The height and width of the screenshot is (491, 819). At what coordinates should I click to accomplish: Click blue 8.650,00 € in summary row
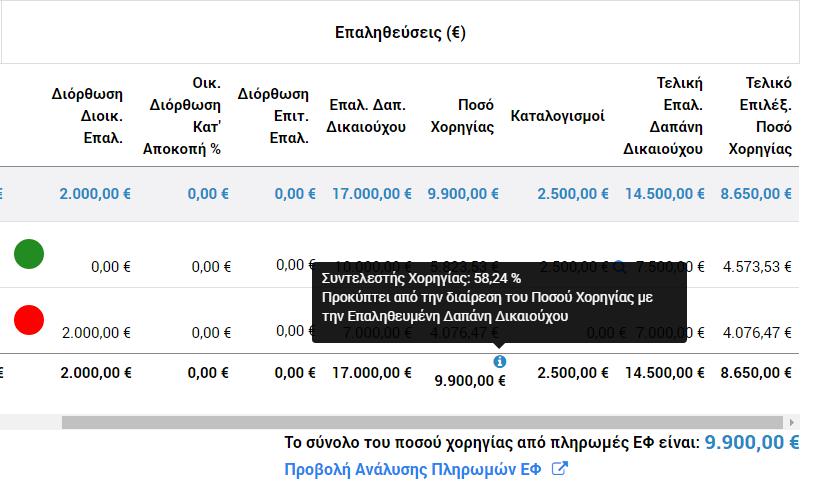tap(756, 194)
